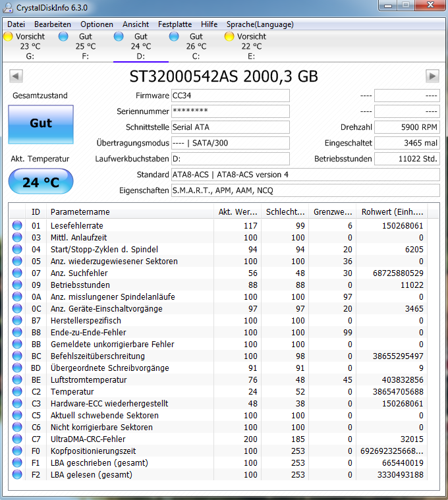The width and height of the screenshot is (448, 500).
Task: Click the blue status orb for Lesefehlerrate
Action: pos(17,225)
